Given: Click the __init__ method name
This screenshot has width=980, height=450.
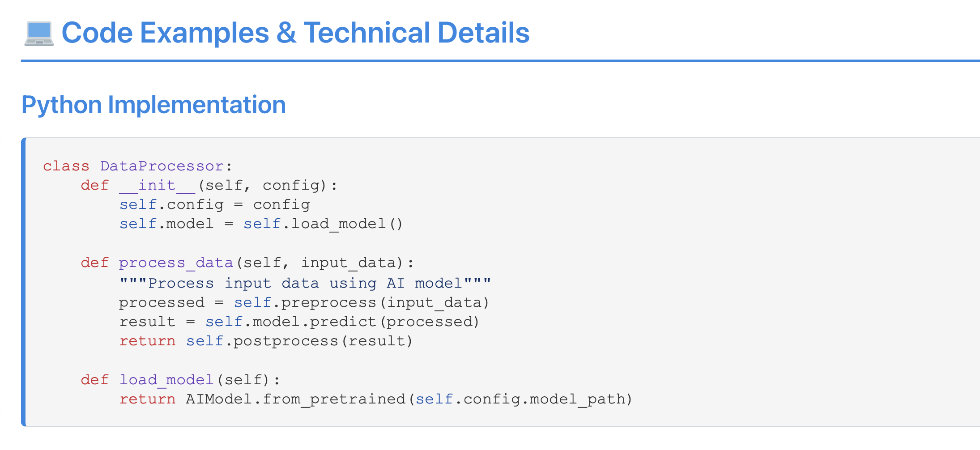Looking at the screenshot, I should point(157,186).
